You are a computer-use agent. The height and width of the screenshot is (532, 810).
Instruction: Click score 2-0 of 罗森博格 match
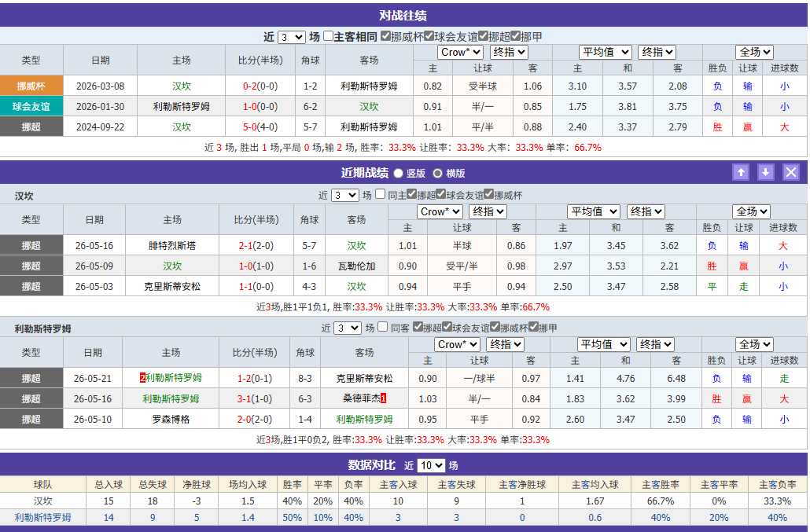tap(245, 420)
